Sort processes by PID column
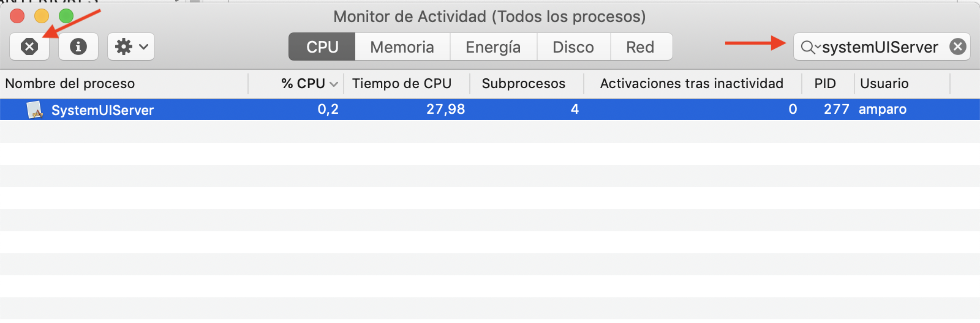 (x=824, y=84)
